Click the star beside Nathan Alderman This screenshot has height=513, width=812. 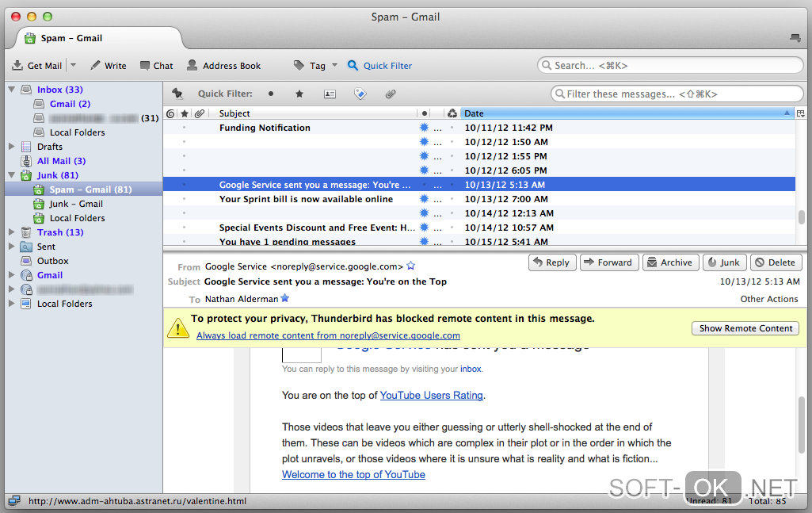pyautogui.click(x=285, y=298)
